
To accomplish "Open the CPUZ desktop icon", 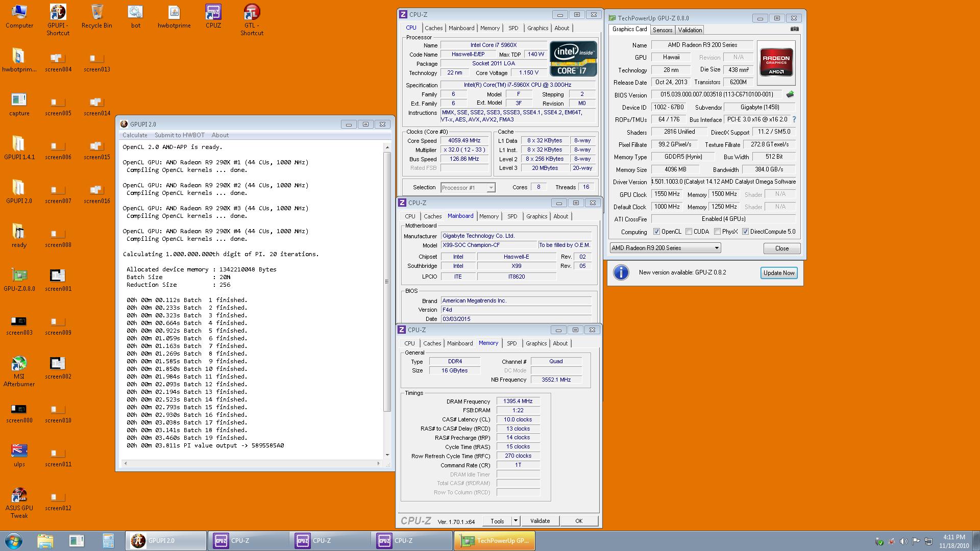I will (x=213, y=16).
